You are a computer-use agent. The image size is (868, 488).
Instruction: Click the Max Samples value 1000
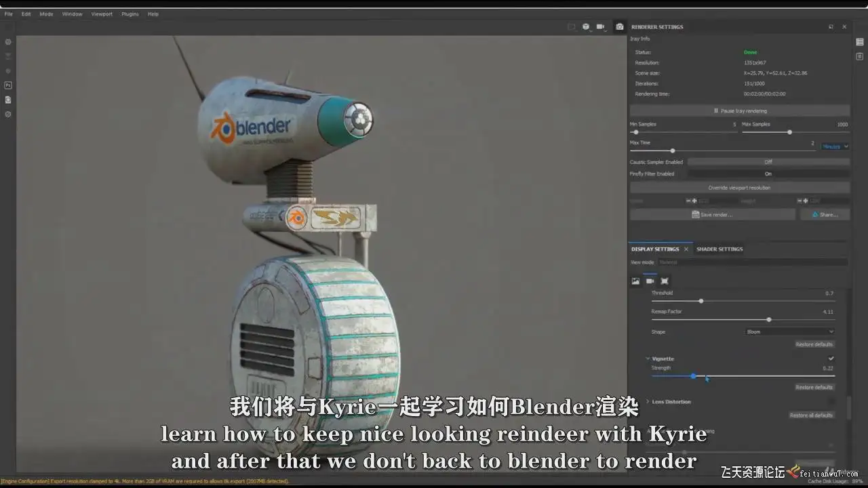842,125
